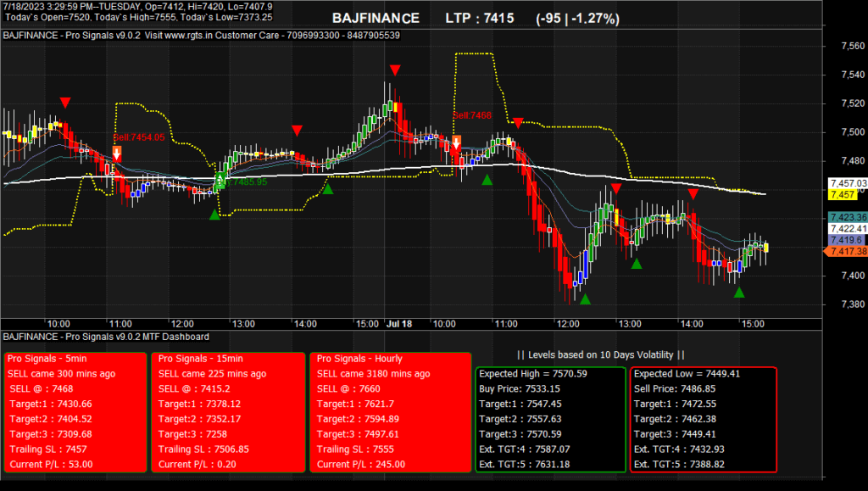This screenshot has width=868, height=491.
Task: Click Sell Price: 7486.85 row
Action: tap(675, 388)
